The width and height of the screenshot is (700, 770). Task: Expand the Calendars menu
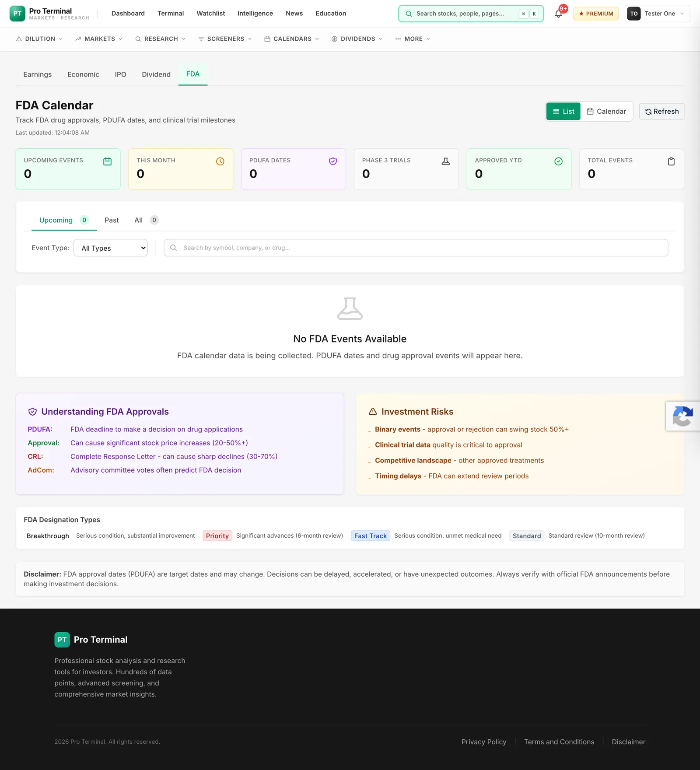(x=292, y=39)
